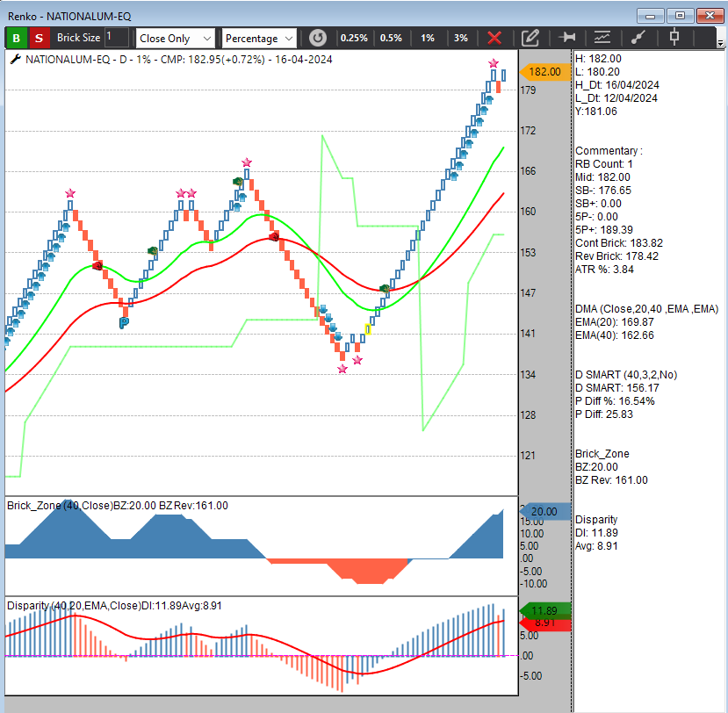The height and width of the screenshot is (713, 728).
Task: Click the green 11.89 disparity tag
Action: [544, 610]
